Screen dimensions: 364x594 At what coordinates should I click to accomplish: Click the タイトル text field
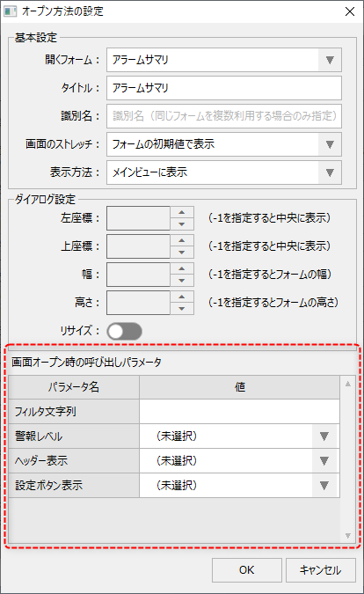click(x=224, y=88)
